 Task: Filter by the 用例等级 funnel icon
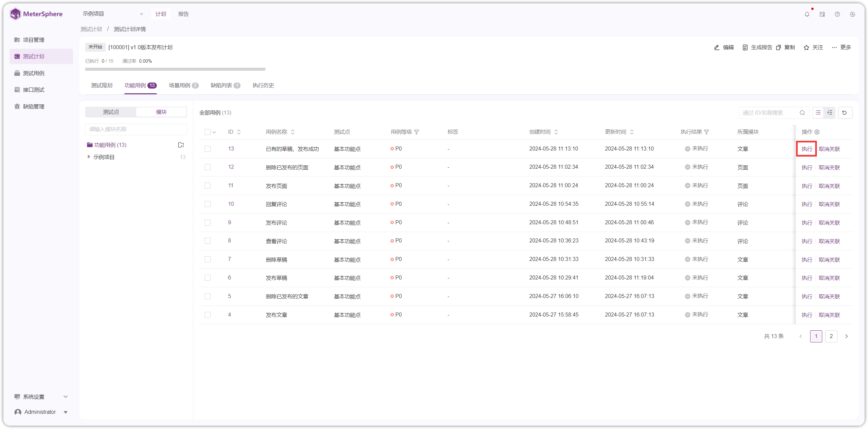pyautogui.click(x=417, y=132)
